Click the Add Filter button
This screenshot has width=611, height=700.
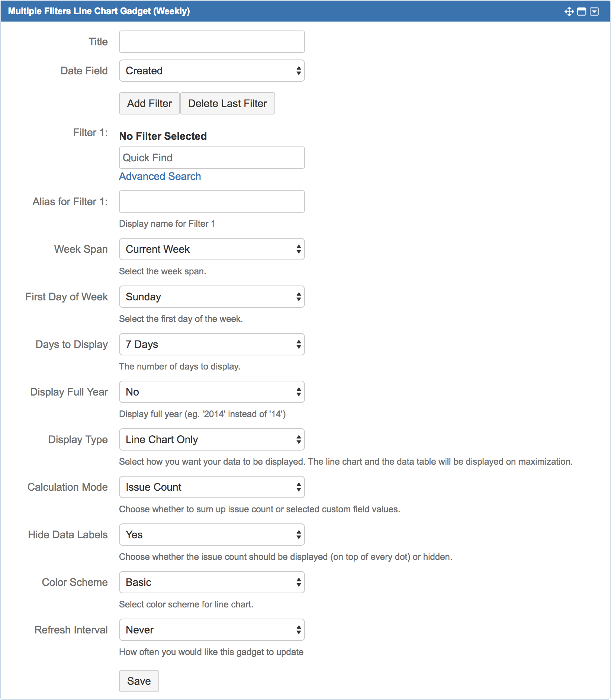(149, 103)
